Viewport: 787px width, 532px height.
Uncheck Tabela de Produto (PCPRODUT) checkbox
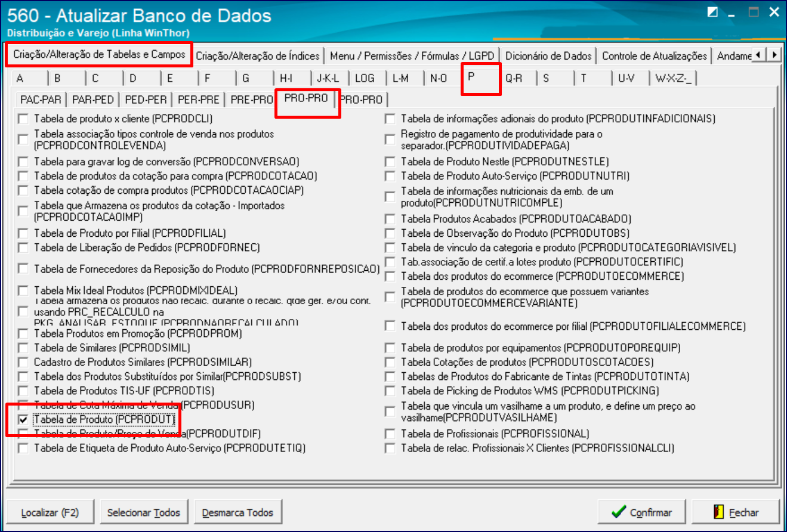tap(23, 419)
